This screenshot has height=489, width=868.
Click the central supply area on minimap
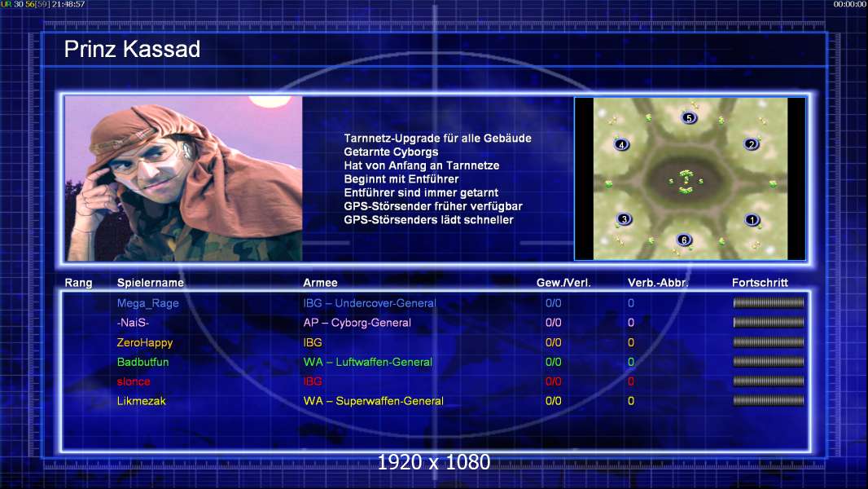[686, 182]
